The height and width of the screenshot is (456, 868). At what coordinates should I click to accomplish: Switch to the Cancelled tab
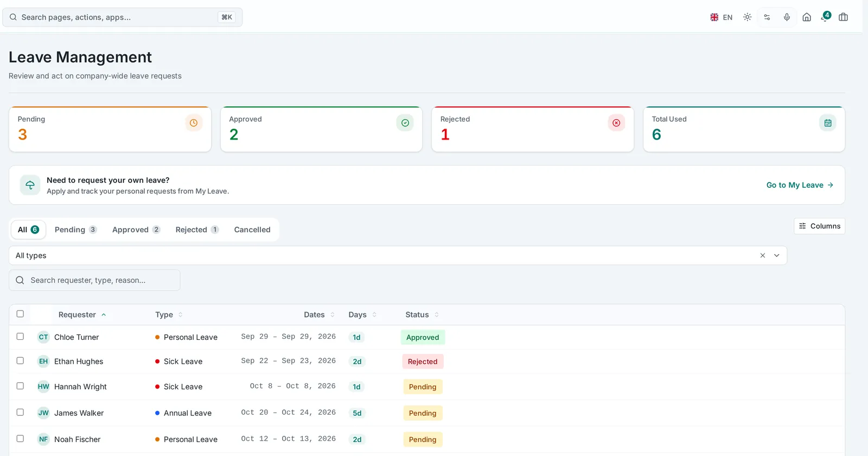coord(252,230)
